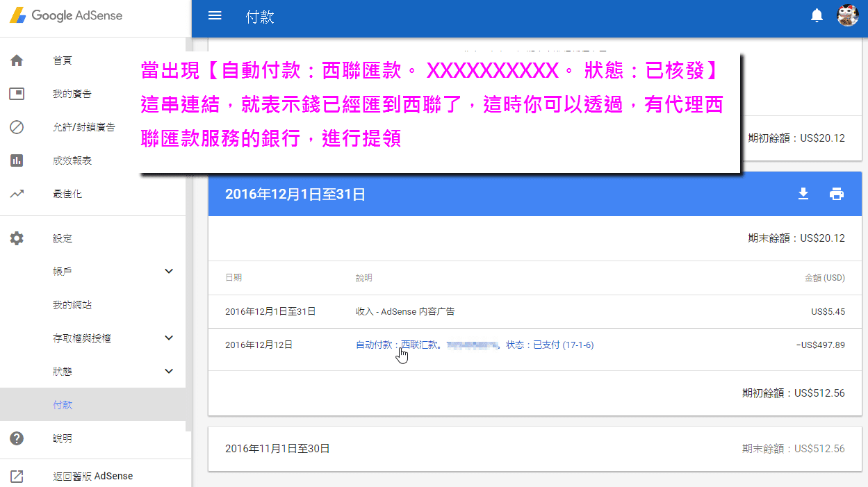Click the home icon in the sidebar
The image size is (868, 487).
[x=17, y=60]
